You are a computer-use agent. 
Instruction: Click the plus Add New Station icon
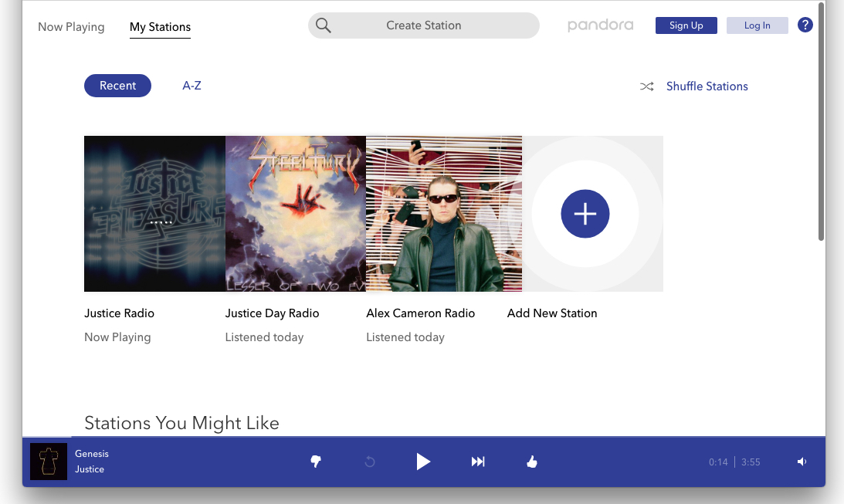(585, 214)
